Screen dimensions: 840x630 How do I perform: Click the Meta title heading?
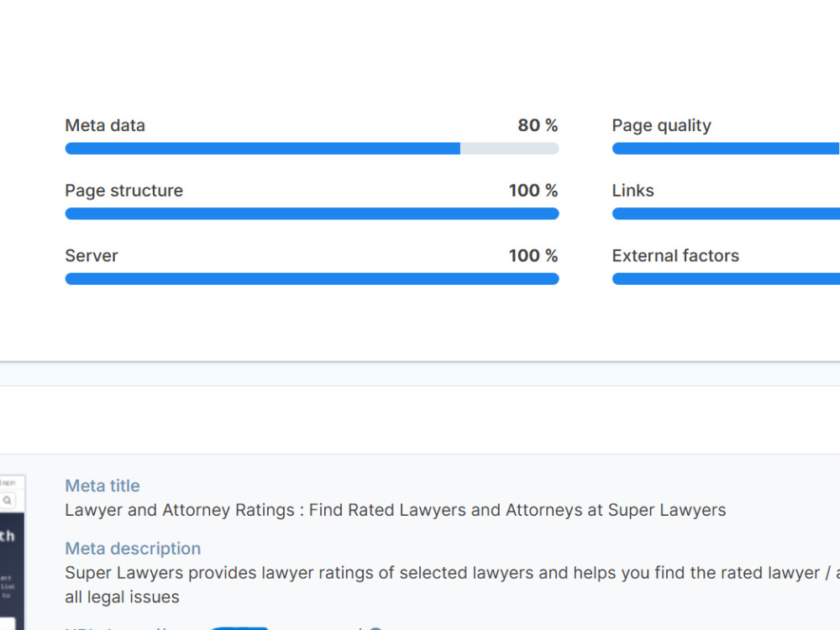tap(102, 486)
